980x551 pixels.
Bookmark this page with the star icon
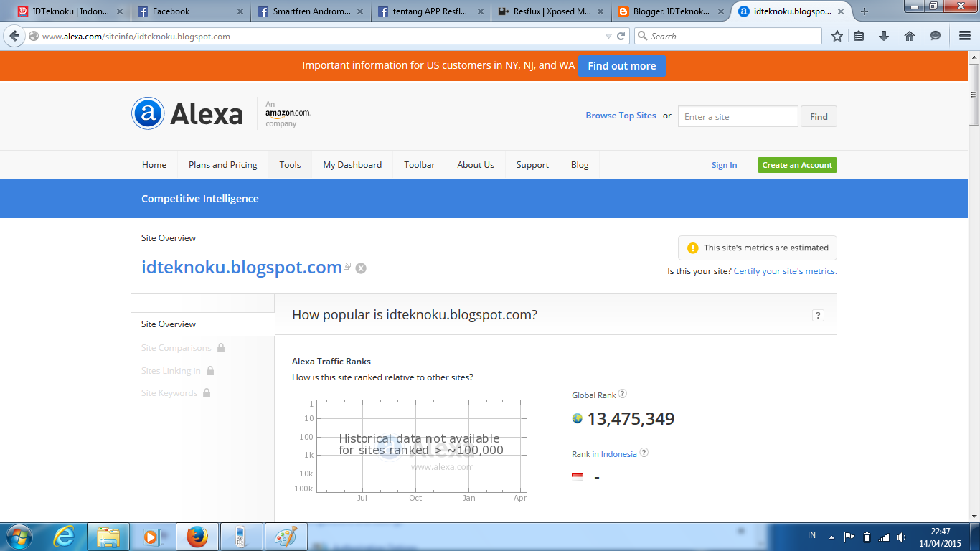[x=837, y=36]
